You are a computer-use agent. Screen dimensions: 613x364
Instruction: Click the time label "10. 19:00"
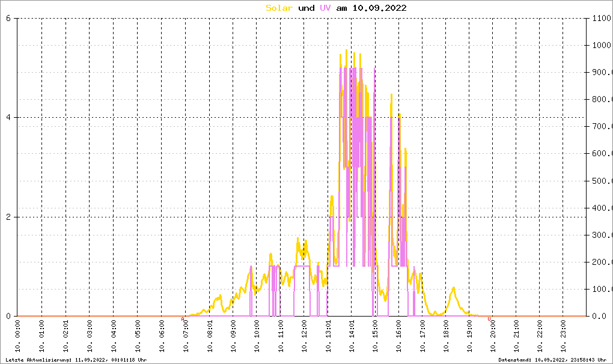pos(469,336)
